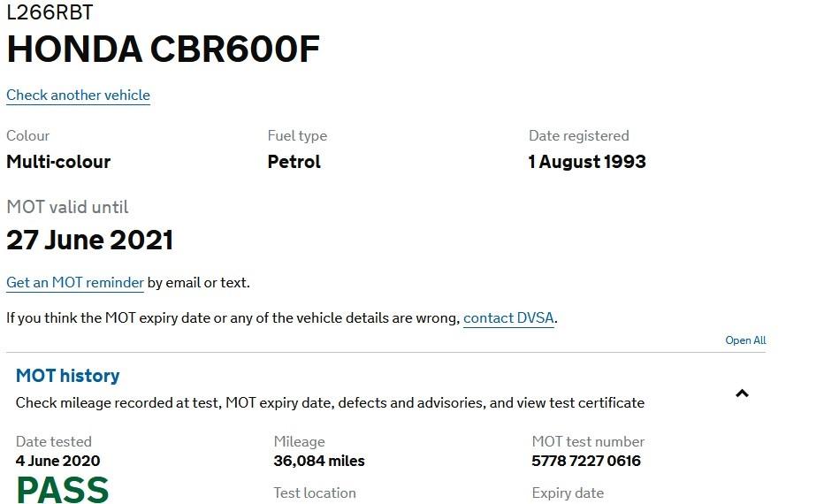The image size is (824, 504).
Task: Click the Expiry date label
Action: 568,493
